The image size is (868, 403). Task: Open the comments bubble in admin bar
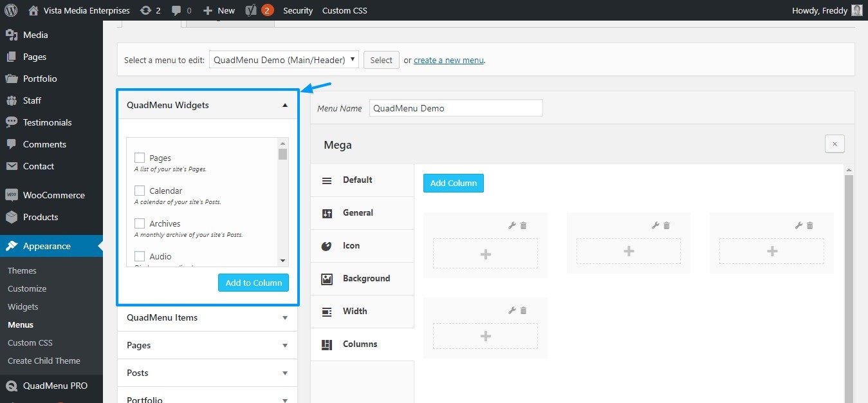click(x=181, y=10)
